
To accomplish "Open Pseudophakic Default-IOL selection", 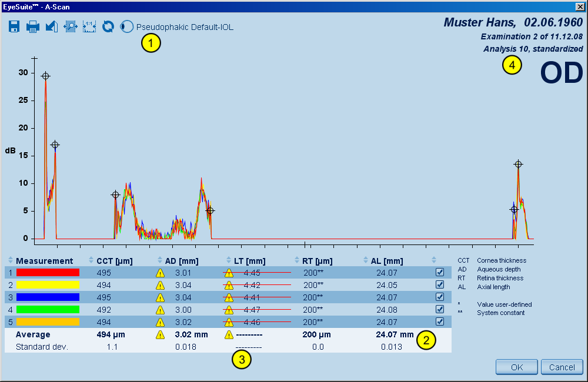I will 185,27.
